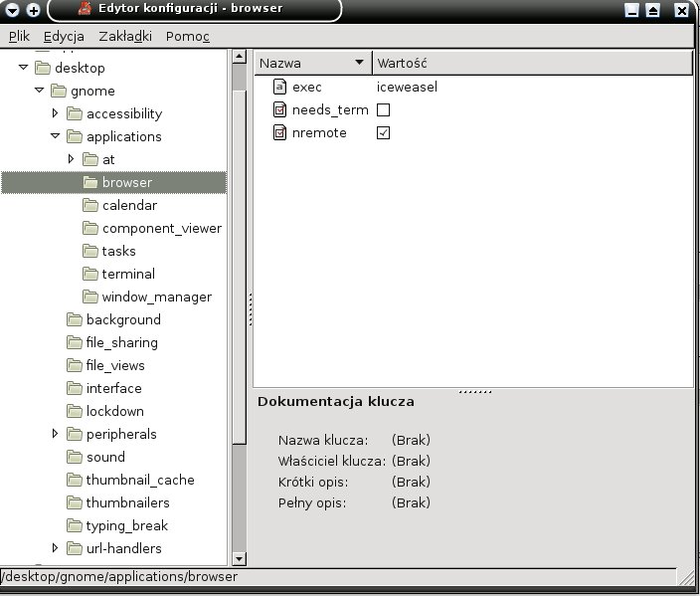Select the calendar folder icon
700x596 pixels.
click(90, 205)
